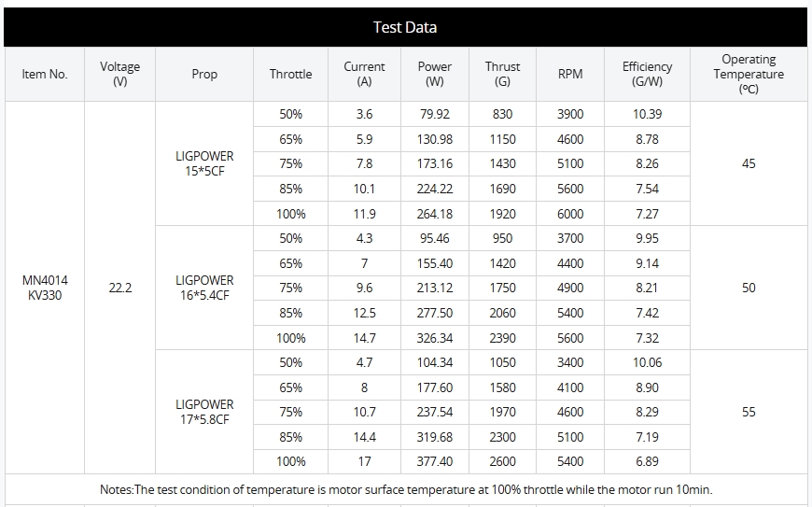Click the Notes text below the table
This screenshot has height=507, width=812.
click(406, 489)
